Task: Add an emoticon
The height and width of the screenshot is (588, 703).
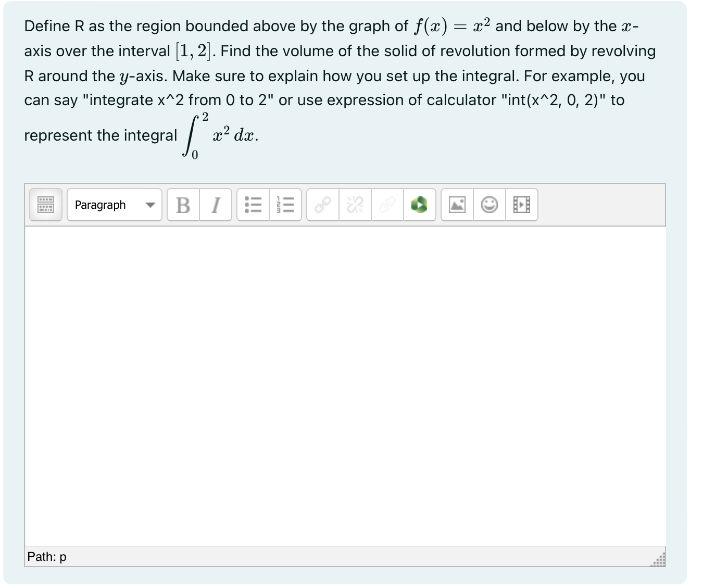Action: click(x=489, y=205)
